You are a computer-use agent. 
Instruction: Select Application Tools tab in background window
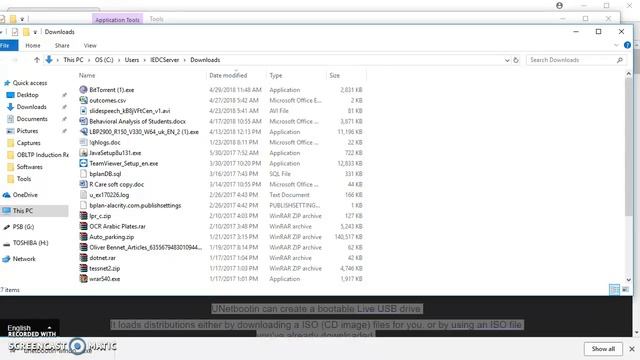tap(118, 19)
